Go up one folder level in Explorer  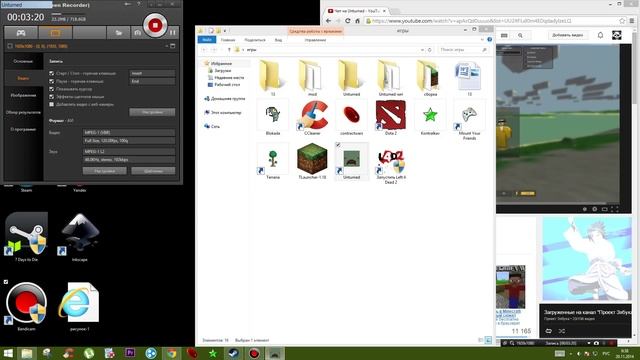tap(229, 50)
